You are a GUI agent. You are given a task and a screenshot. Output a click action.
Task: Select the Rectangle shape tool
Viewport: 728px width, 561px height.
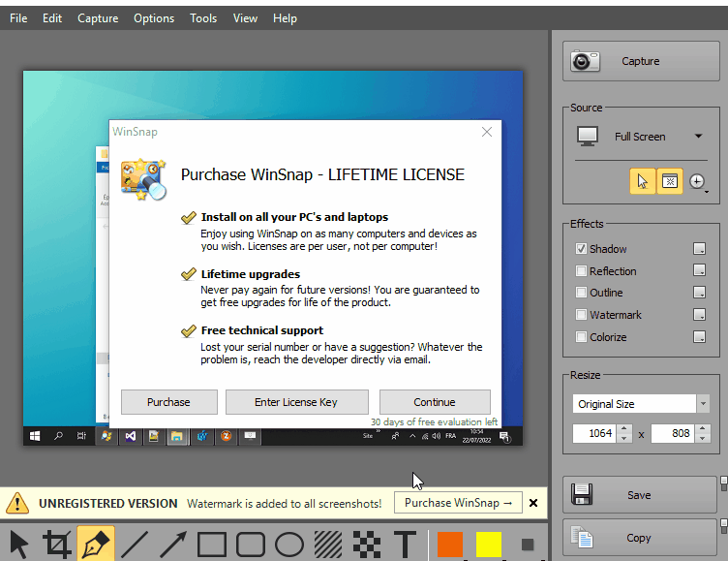click(212, 544)
